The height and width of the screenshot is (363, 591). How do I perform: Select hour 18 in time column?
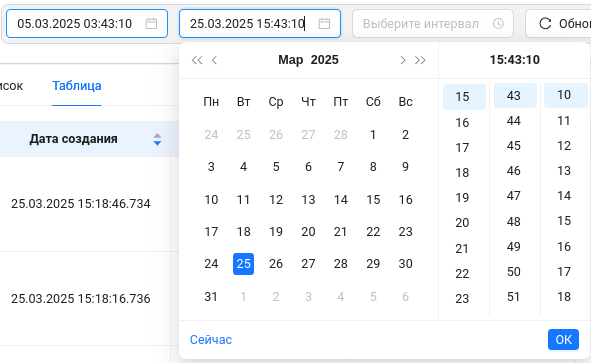coord(462,172)
